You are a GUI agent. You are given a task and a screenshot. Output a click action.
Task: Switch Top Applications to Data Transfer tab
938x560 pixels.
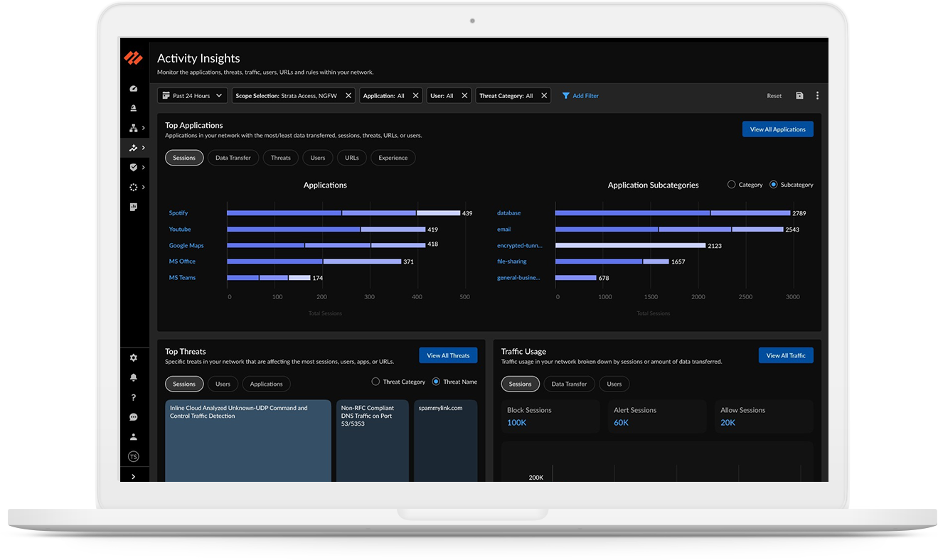tap(233, 158)
